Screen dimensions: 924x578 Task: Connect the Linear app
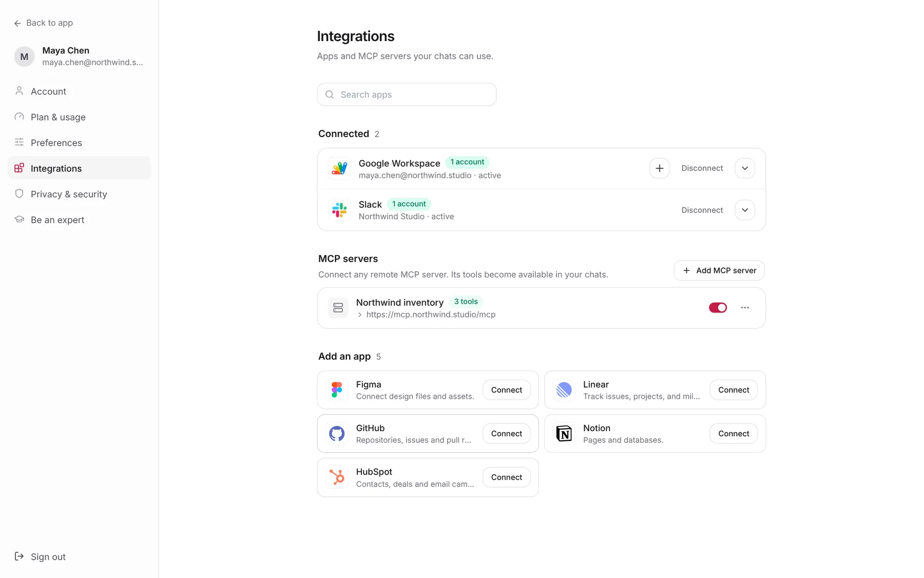tap(734, 390)
